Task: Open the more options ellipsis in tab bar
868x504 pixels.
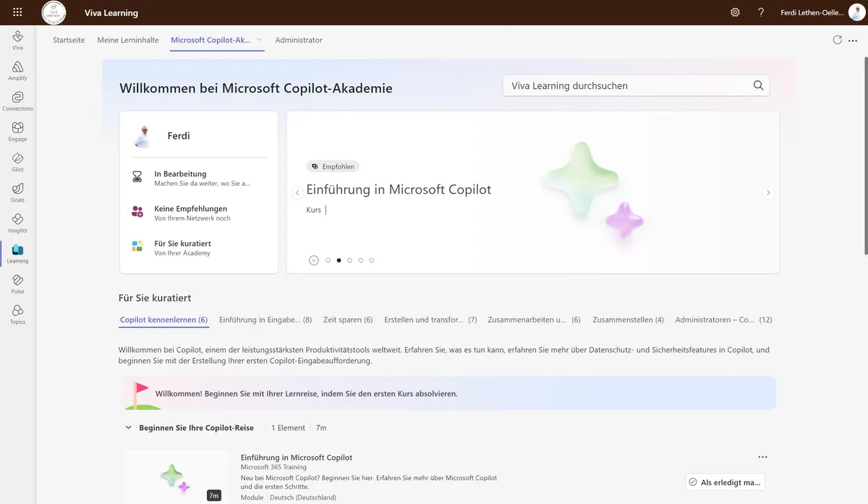Action: tap(853, 40)
